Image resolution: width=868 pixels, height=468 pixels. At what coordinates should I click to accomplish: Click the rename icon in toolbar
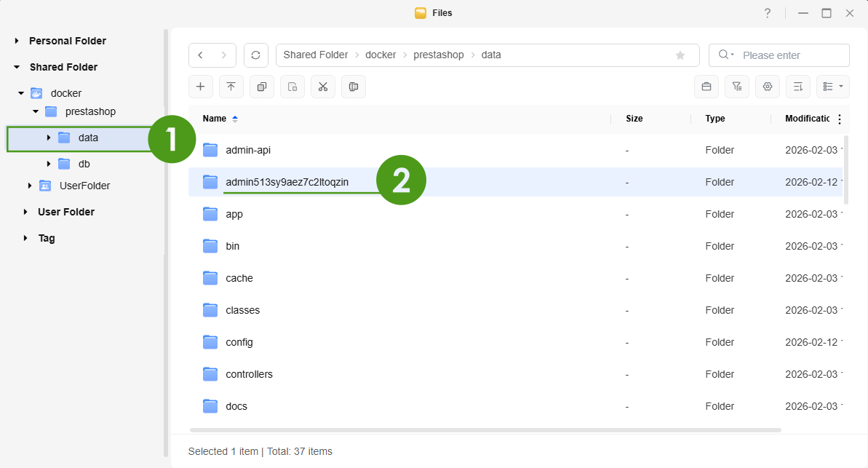354,87
